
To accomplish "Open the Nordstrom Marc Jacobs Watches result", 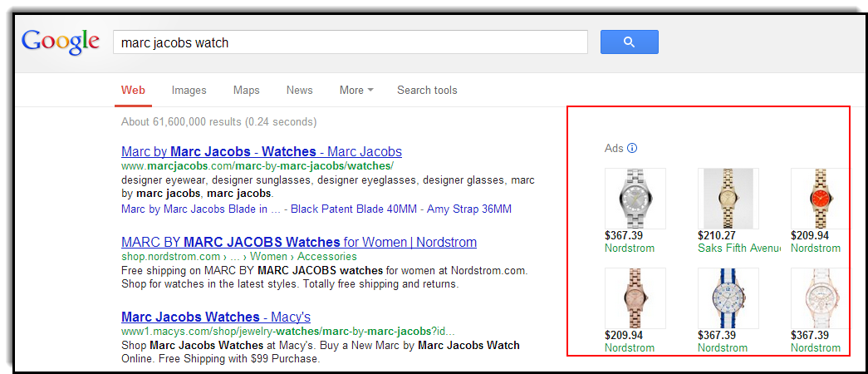I will tap(299, 243).
